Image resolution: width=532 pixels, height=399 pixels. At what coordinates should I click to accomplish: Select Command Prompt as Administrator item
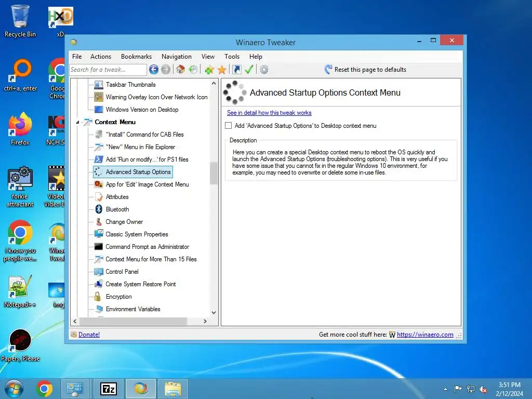[x=147, y=247]
